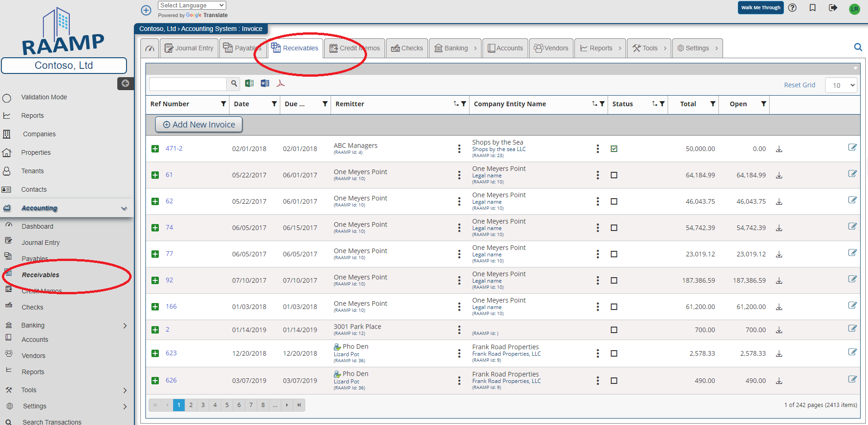The width and height of the screenshot is (868, 425).
Task: Sort by Remitter column header
Action: point(350,104)
